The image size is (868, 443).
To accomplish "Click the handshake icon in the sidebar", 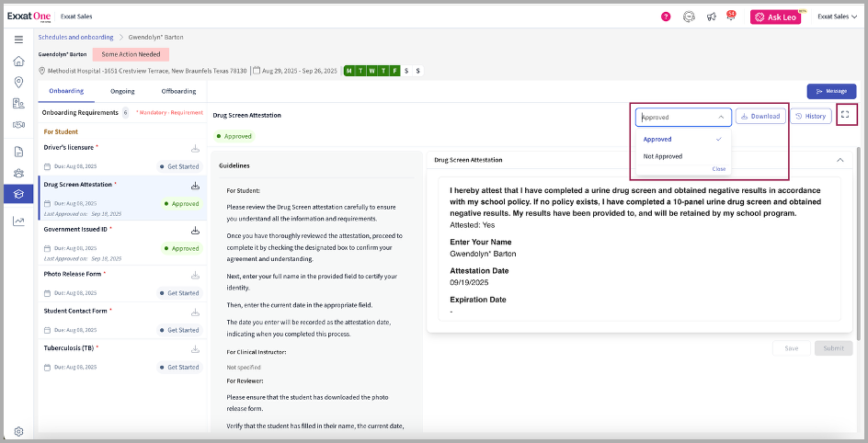I will coord(18,124).
